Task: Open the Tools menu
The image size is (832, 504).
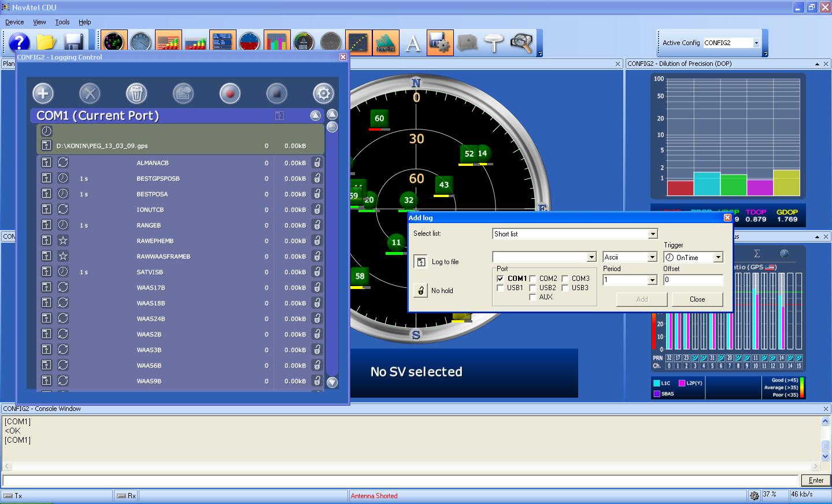Action: tap(62, 22)
